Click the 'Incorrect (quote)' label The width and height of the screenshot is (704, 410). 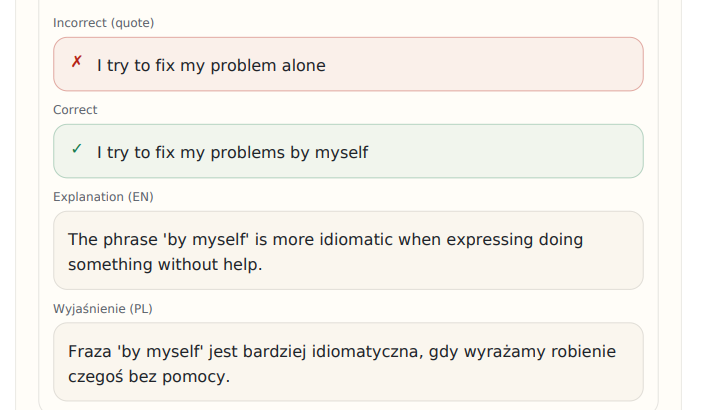pos(103,23)
